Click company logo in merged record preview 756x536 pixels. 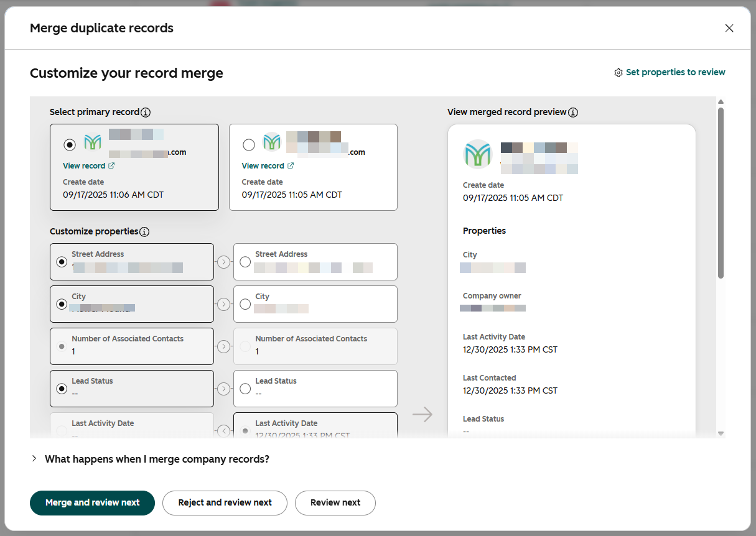point(477,154)
